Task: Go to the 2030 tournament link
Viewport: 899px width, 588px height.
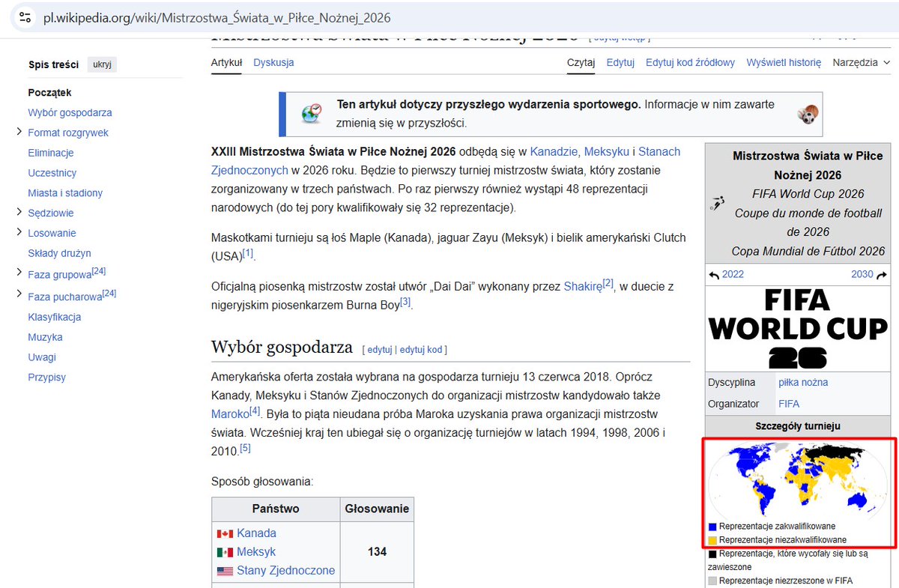Action: pos(862,274)
